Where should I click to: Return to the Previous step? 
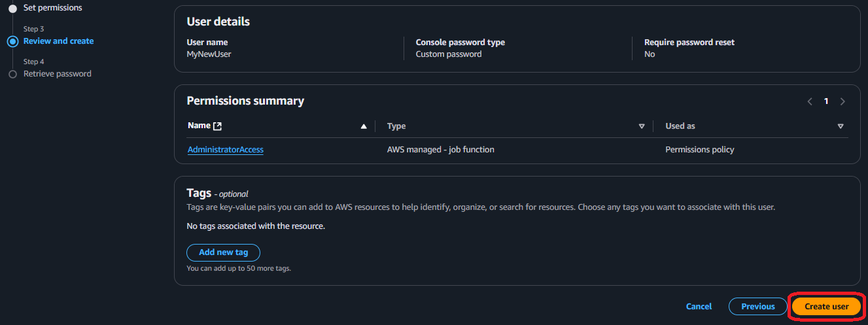pos(757,307)
